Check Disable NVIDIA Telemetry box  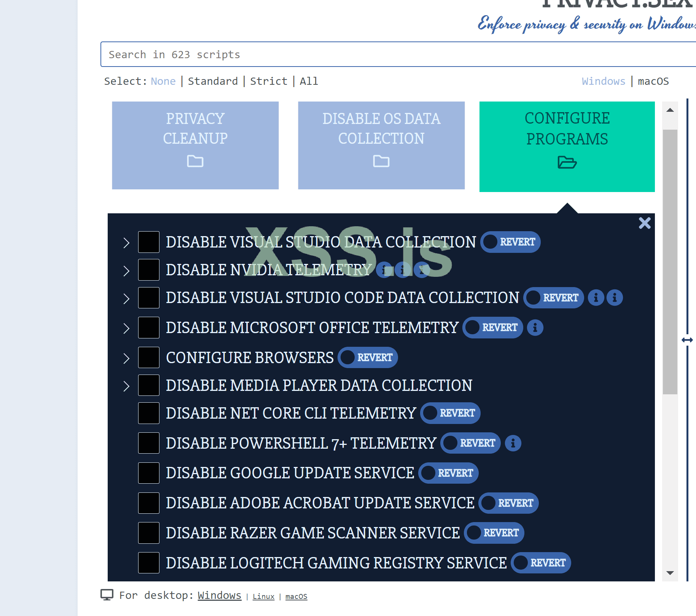149,270
